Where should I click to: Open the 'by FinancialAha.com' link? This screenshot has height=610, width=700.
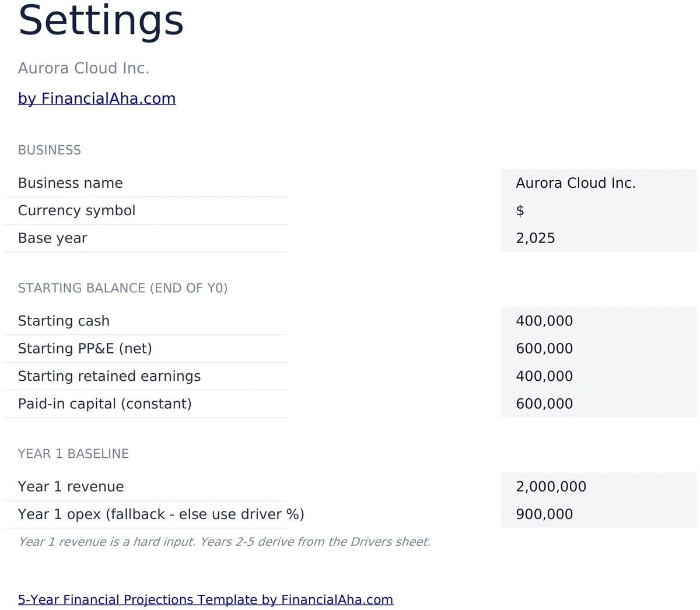coord(97,99)
